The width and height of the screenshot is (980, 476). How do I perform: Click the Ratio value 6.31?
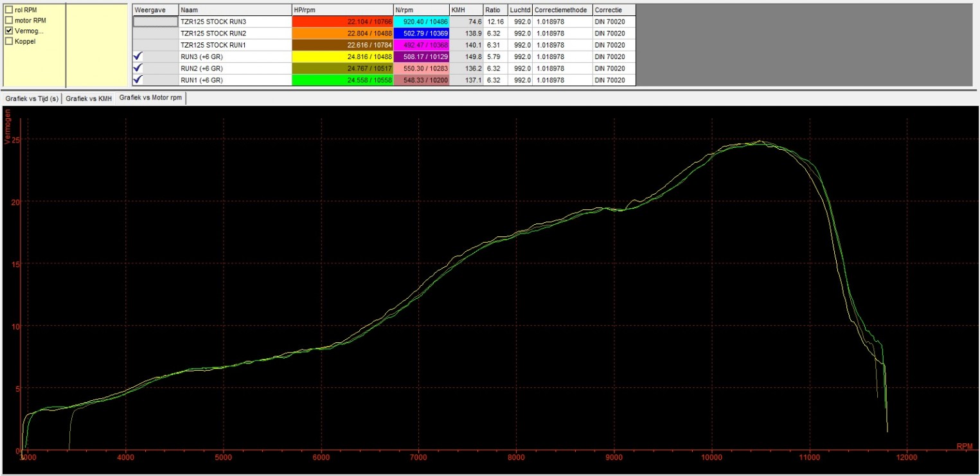click(x=495, y=45)
